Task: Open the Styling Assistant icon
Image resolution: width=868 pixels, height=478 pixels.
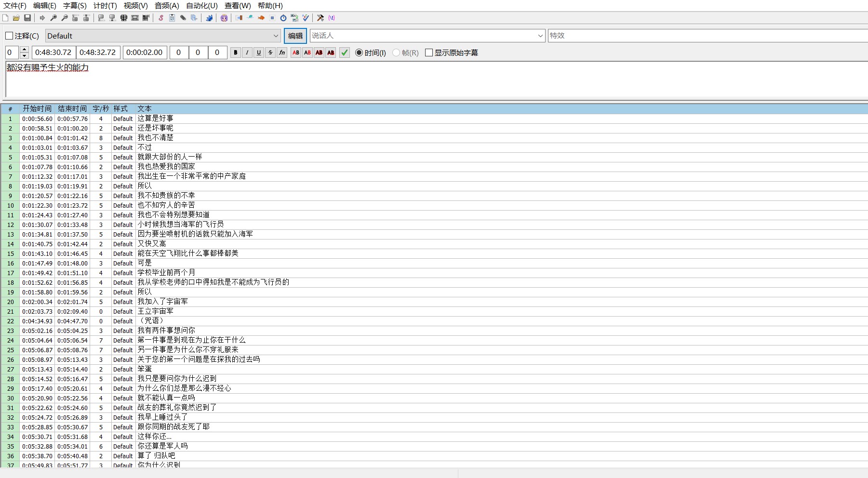Action: pos(250,18)
